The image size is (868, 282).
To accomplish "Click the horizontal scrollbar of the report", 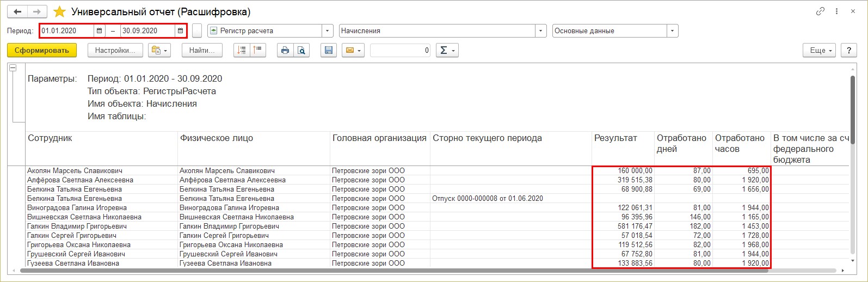I will click(x=395, y=270).
